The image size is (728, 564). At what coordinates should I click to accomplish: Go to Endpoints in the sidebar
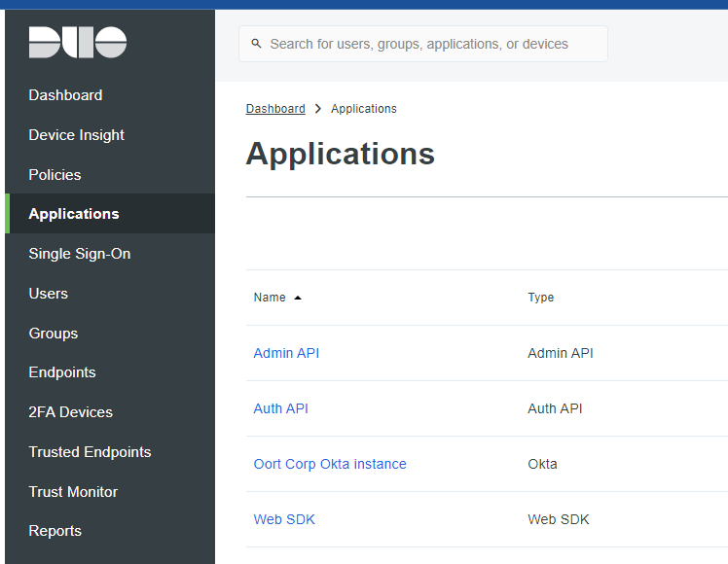[62, 372]
